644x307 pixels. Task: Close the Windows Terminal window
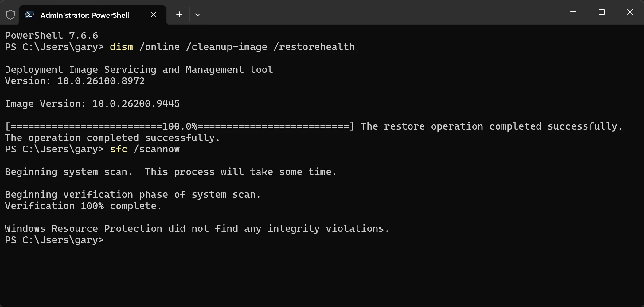(x=630, y=12)
